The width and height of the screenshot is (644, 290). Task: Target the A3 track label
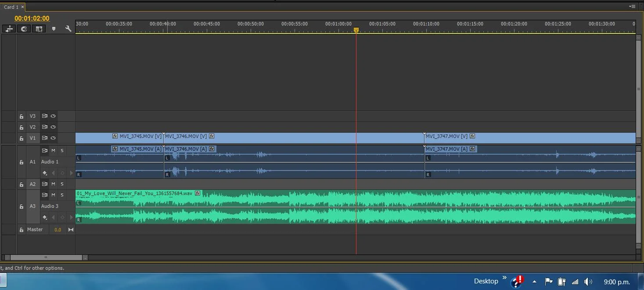[x=32, y=206]
